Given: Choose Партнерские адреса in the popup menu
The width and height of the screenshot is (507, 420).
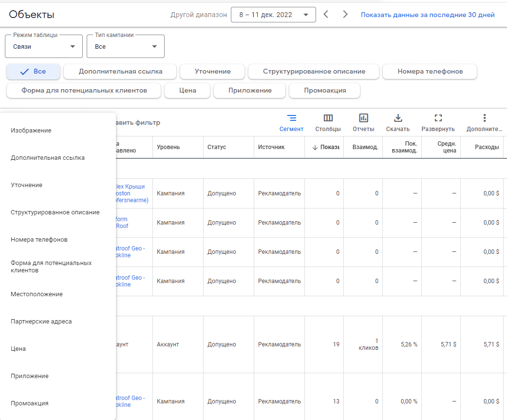Looking at the screenshot, I should [x=58, y=321].
